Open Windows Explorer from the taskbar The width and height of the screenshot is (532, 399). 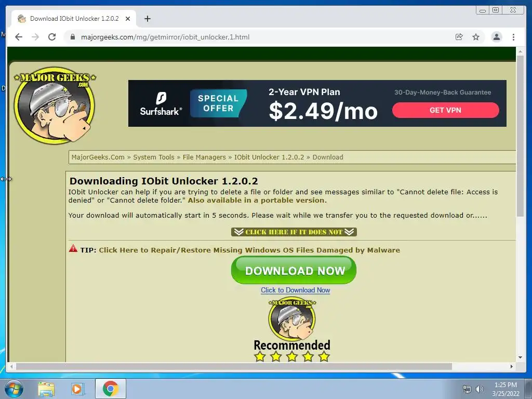pyautogui.click(x=46, y=389)
